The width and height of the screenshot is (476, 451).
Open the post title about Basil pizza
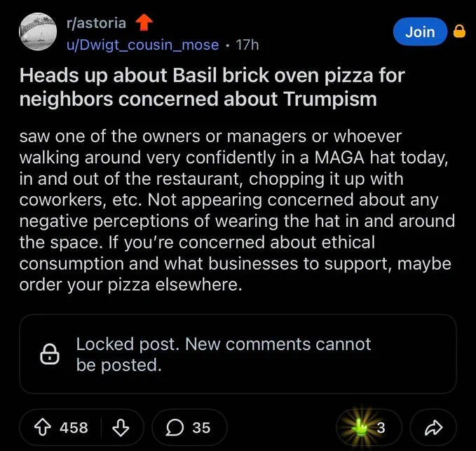coord(212,87)
